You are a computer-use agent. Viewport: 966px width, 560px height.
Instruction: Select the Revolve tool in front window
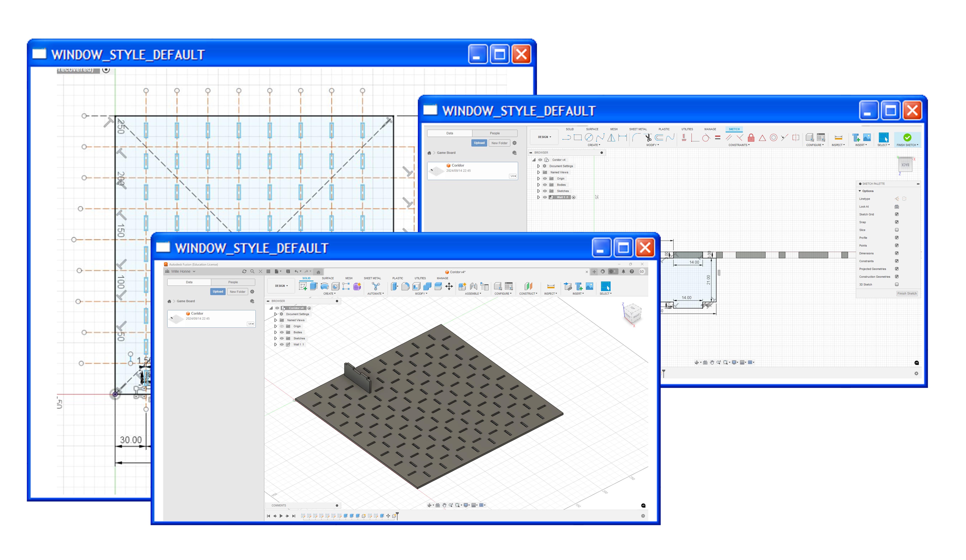(324, 286)
